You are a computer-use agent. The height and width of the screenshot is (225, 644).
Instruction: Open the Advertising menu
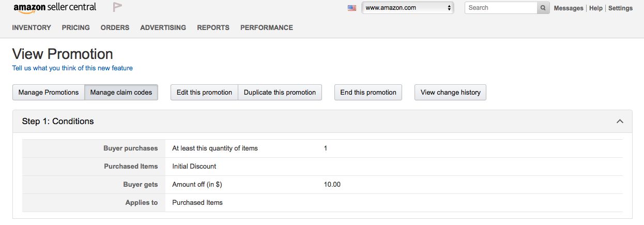pos(163,27)
